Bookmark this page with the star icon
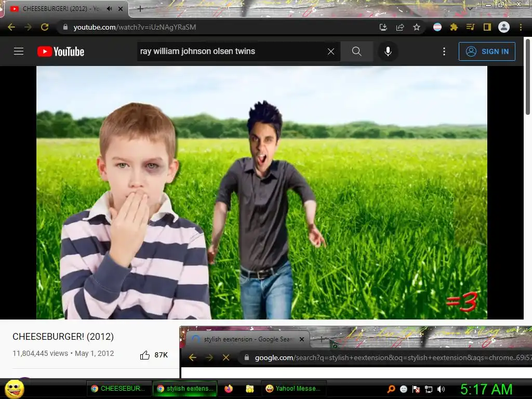This screenshot has height=399, width=532. 417,27
